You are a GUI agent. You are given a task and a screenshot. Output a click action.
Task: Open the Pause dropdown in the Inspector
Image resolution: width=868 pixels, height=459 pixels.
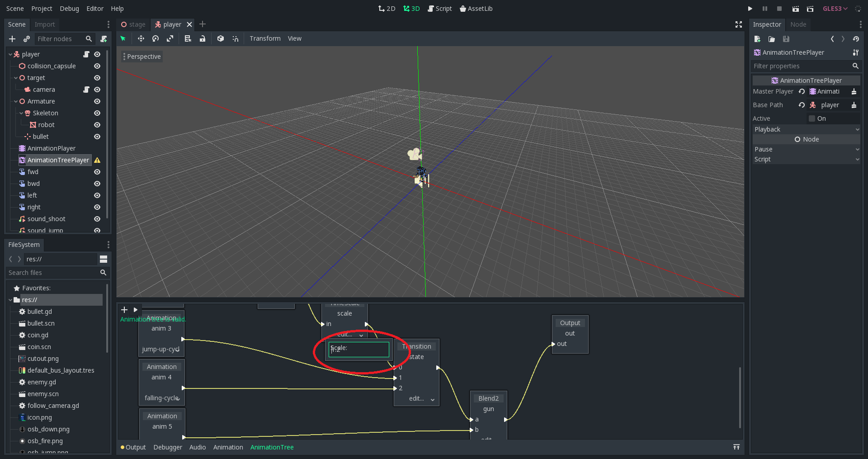click(857, 149)
